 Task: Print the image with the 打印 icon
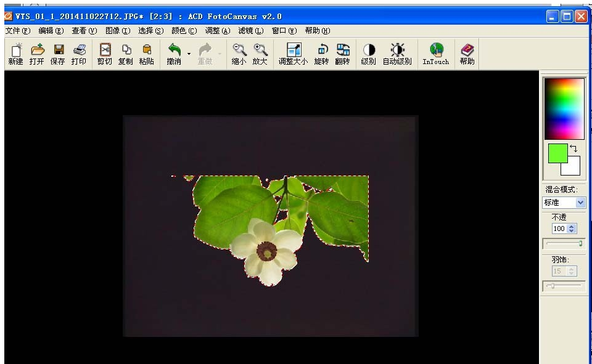tap(79, 54)
